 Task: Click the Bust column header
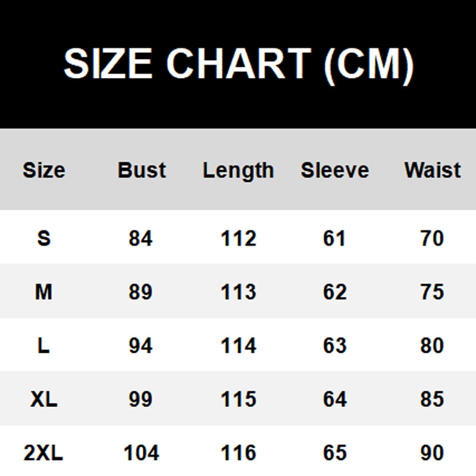point(142,171)
